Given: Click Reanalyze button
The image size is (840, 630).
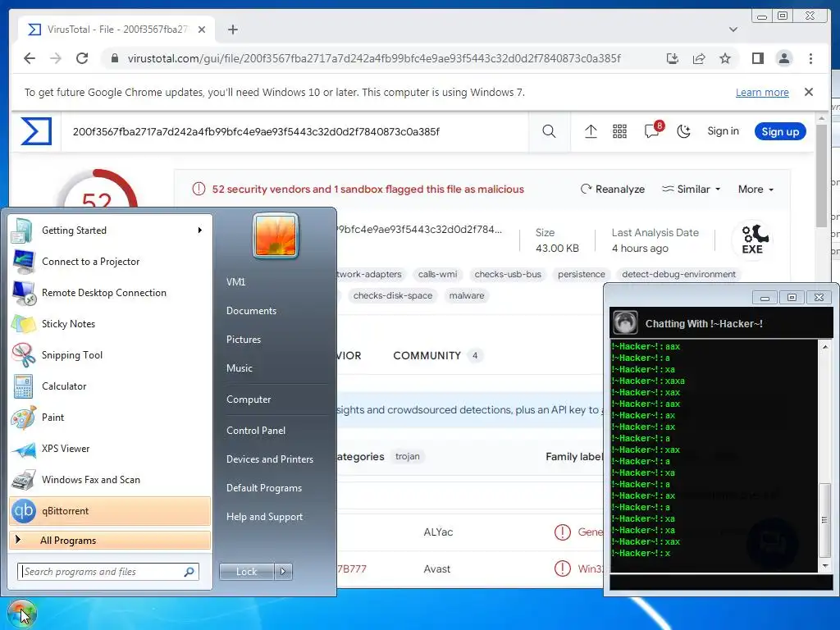Looking at the screenshot, I should (612, 189).
